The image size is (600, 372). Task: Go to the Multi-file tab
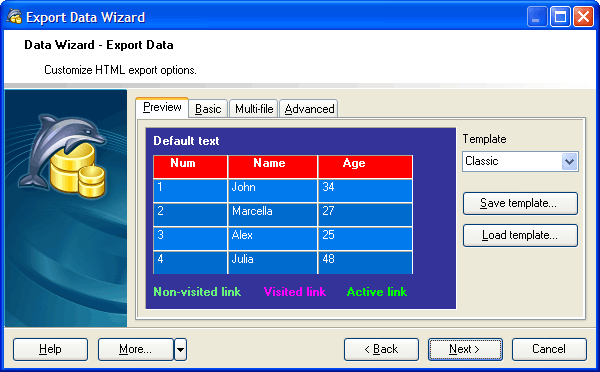pyautogui.click(x=254, y=109)
